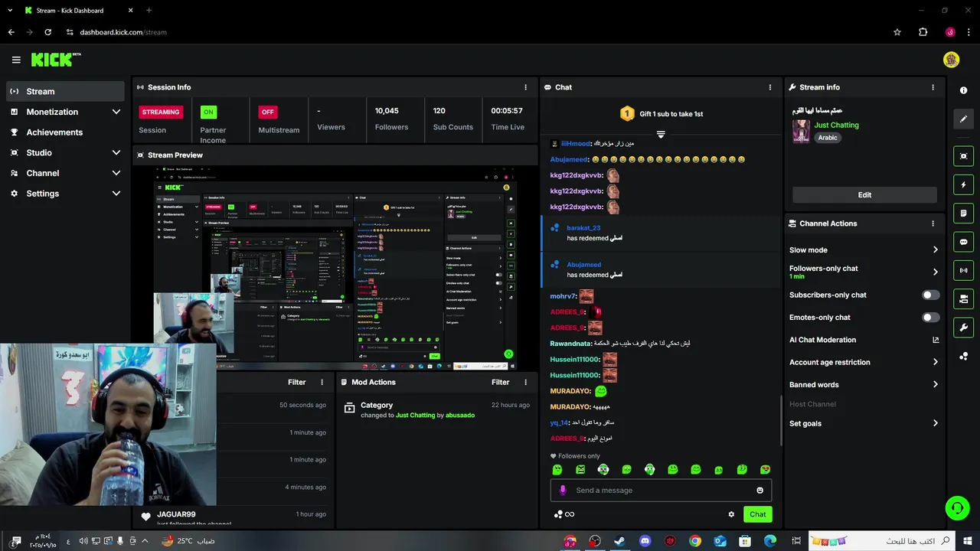Open the hamburger menu beside the KICK logo
980x551 pixels.
[x=16, y=60]
